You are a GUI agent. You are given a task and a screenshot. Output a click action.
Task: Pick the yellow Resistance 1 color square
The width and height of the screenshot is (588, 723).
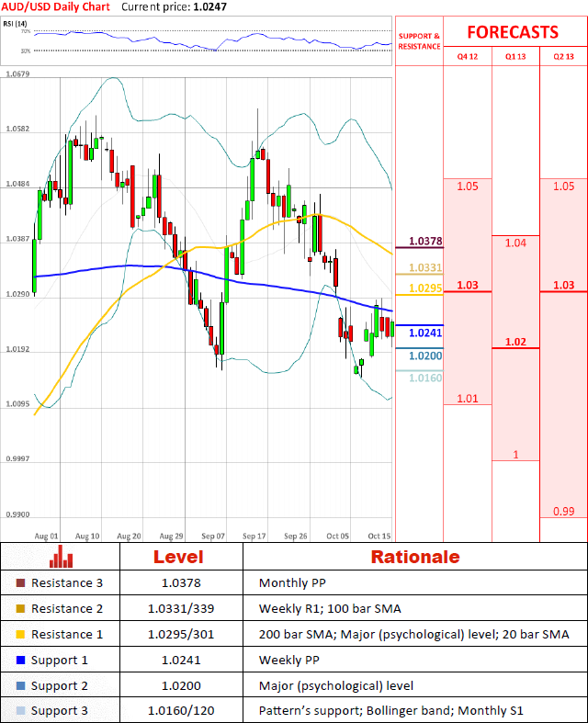21,634
